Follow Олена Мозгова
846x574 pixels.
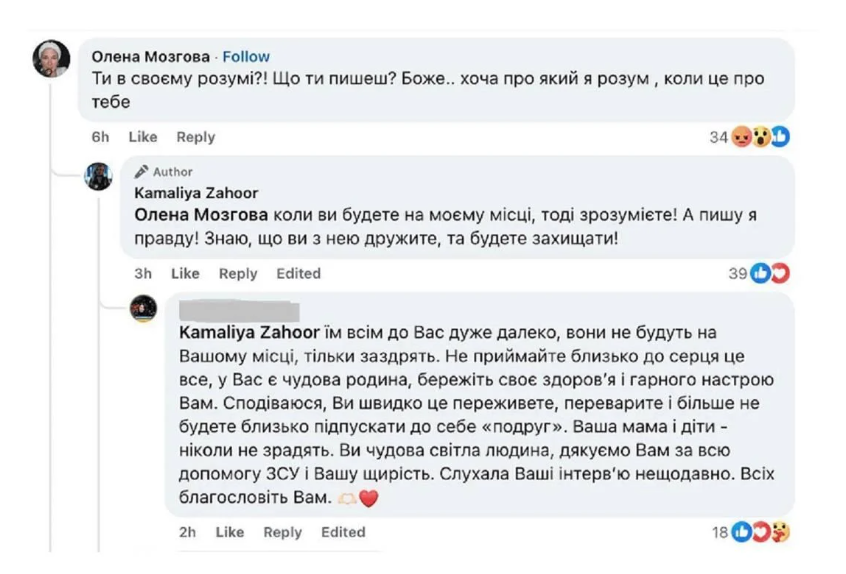[x=246, y=56]
